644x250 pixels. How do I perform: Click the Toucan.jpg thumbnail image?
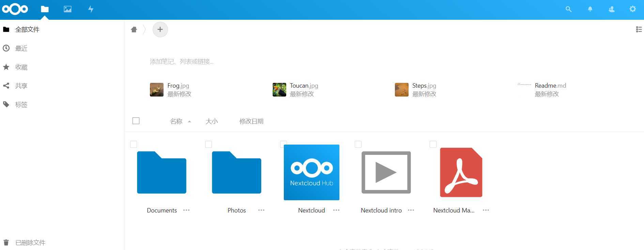pos(279,90)
